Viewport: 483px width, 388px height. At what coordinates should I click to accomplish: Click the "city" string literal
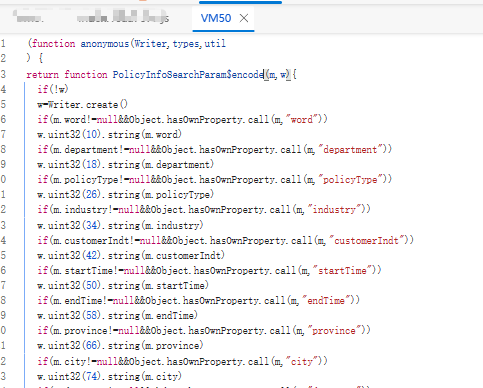(x=302, y=361)
